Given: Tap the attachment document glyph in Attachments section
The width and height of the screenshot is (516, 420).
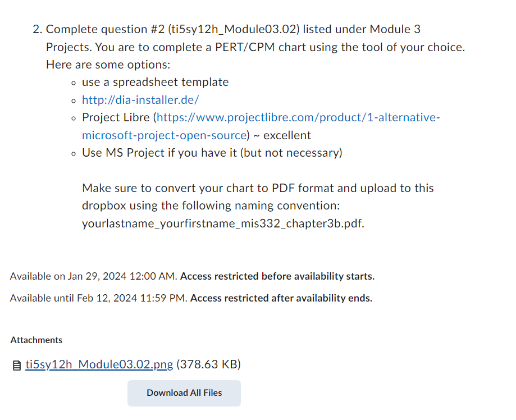Looking at the screenshot, I should 16,364.
